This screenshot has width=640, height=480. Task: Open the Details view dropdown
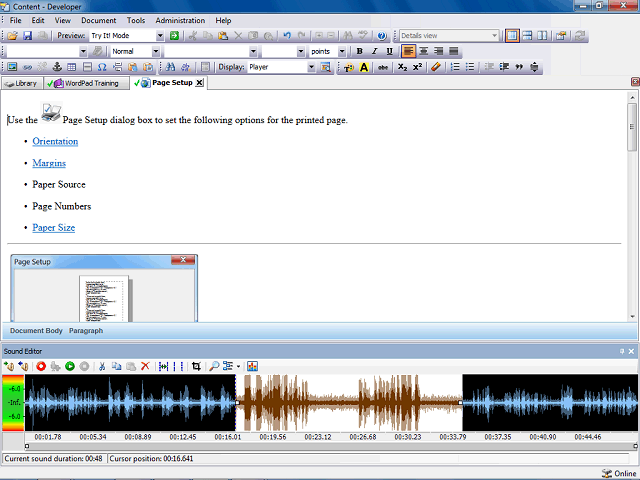coord(494,36)
